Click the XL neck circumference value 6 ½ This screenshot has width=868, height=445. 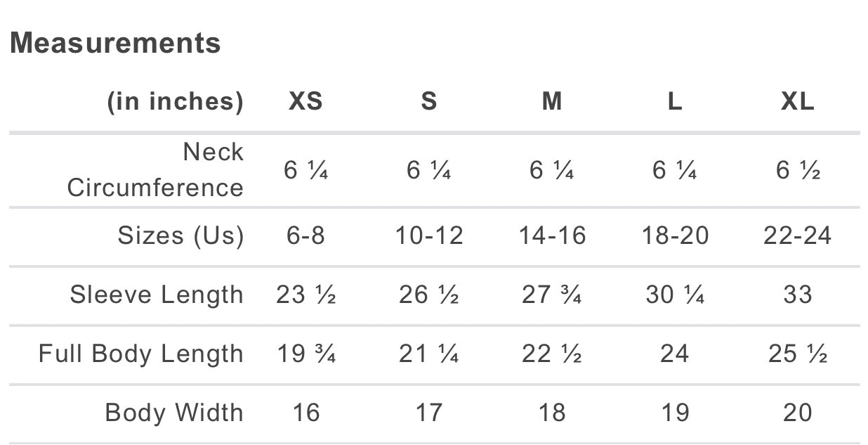click(798, 170)
